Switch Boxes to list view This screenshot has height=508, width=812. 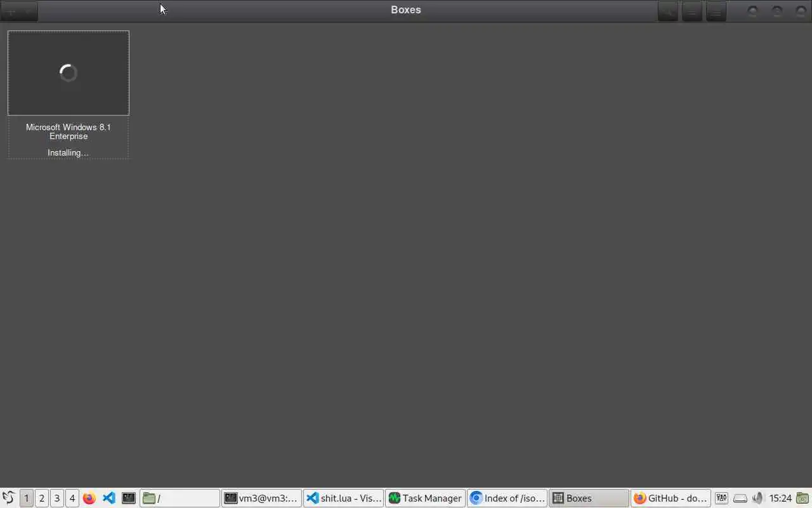coord(692,11)
